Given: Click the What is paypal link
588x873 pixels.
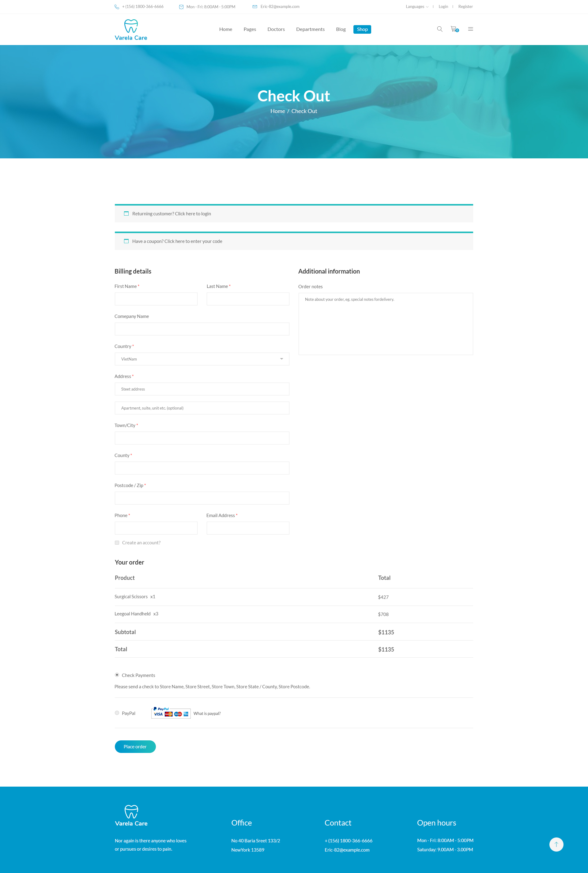Looking at the screenshot, I should click(207, 713).
